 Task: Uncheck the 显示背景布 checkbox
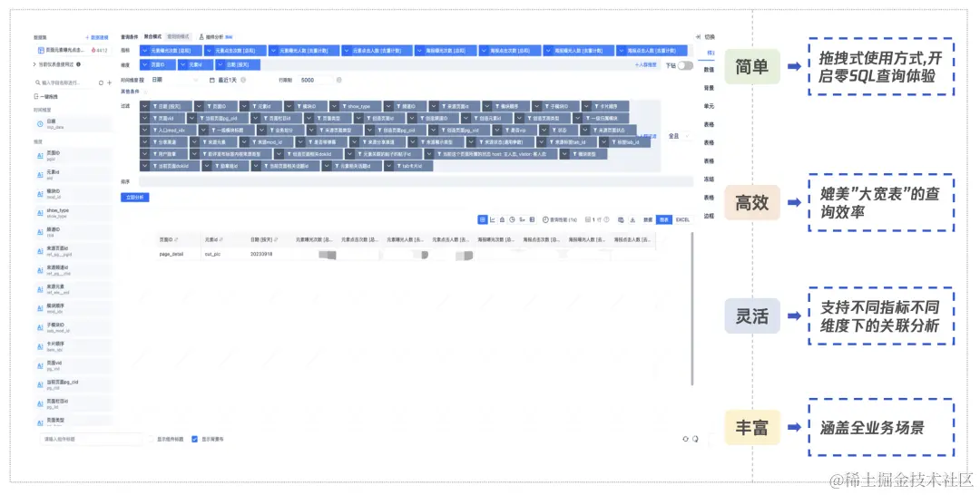(x=194, y=439)
